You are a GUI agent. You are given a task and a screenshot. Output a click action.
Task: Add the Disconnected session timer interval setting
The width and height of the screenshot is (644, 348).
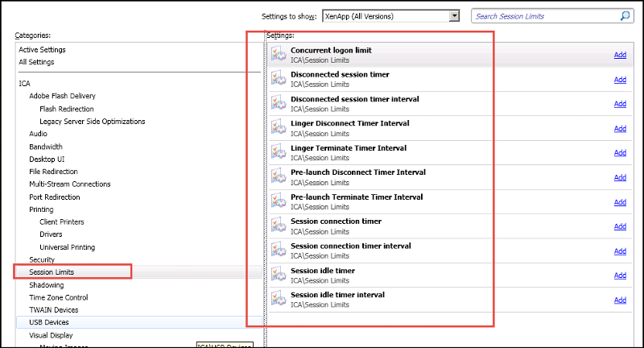pyautogui.click(x=620, y=104)
